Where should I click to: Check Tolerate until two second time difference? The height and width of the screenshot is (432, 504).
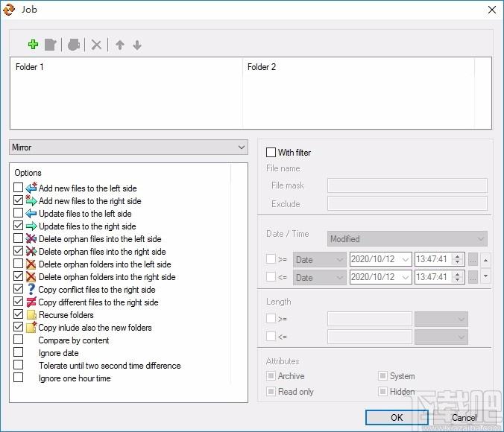click(x=19, y=364)
